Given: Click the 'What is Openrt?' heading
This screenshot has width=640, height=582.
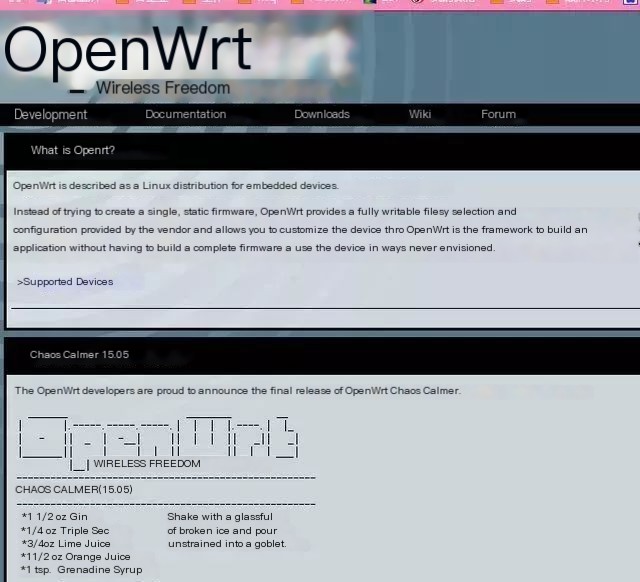Looking at the screenshot, I should 73,150.
